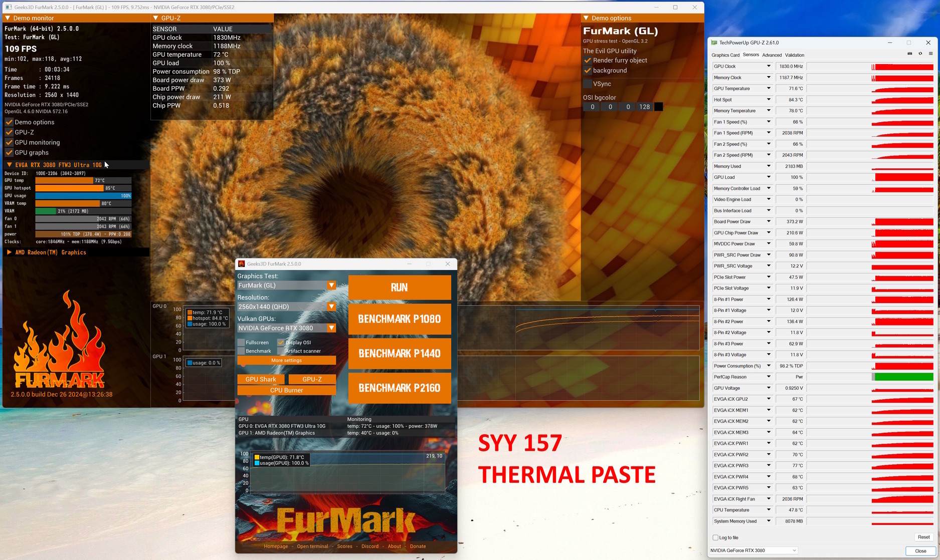Uncheck the background option
Image resolution: width=940 pixels, height=560 pixels.
point(588,71)
